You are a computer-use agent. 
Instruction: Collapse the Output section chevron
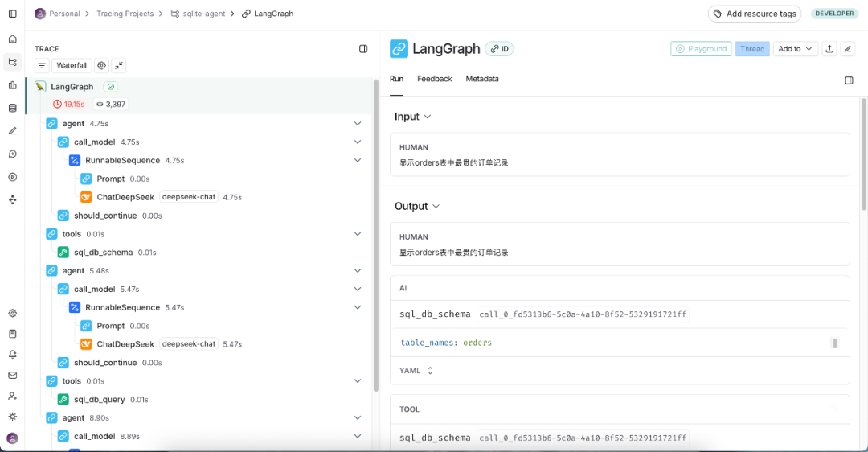(x=436, y=206)
